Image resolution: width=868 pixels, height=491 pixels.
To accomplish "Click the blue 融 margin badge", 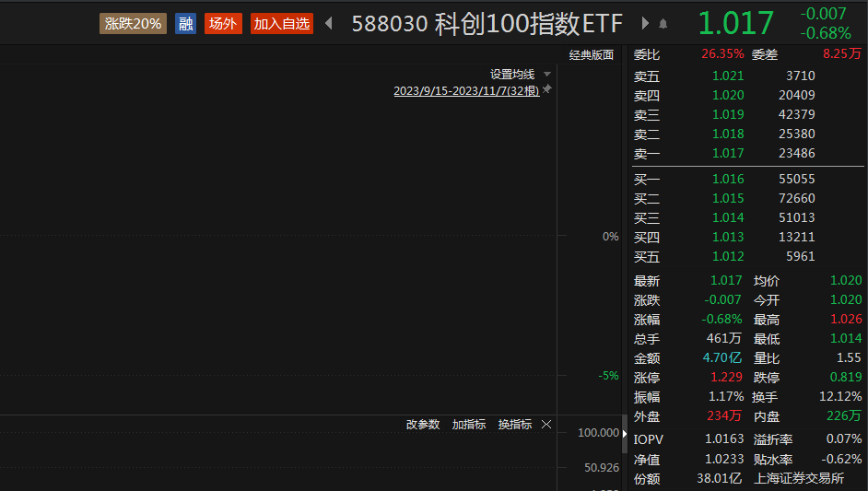I will [185, 24].
